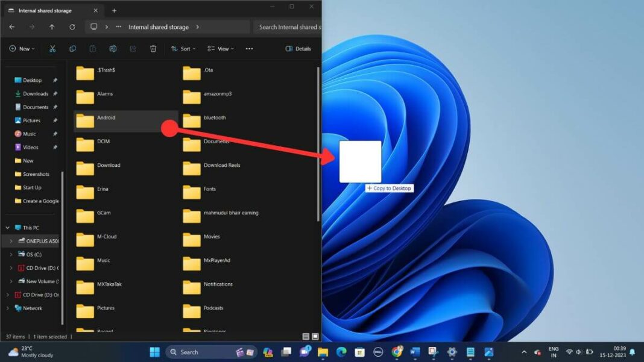Screen dimensions: 644x362
Task: Click the Rename icon in the toolbar
Action: (x=113, y=49)
